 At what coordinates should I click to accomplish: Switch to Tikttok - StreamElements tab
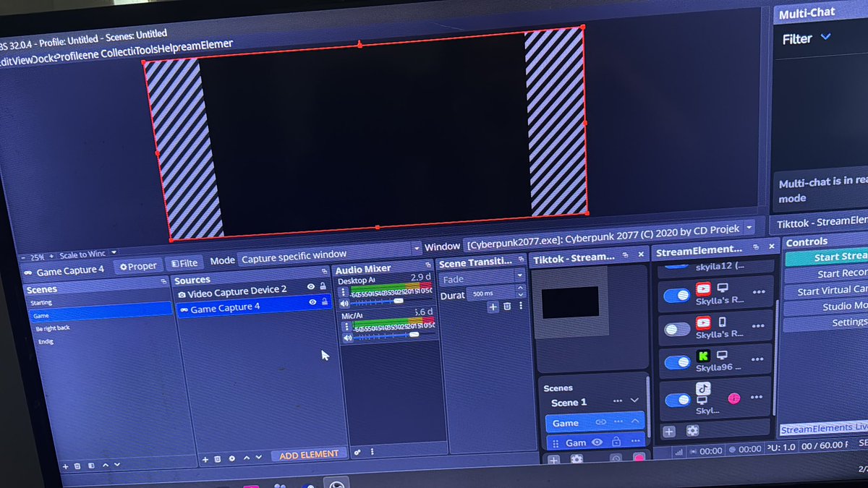(x=822, y=221)
